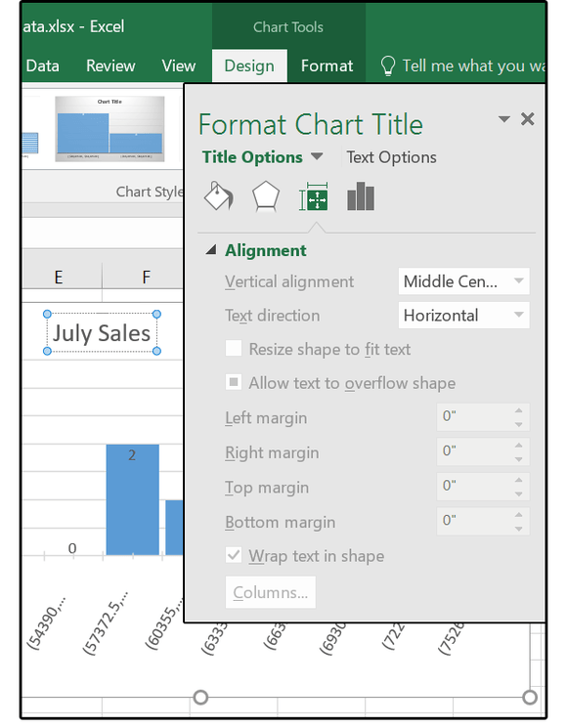Open the View ribbon tab
This screenshot has width=567, height=728.
[x=178, y=65]
